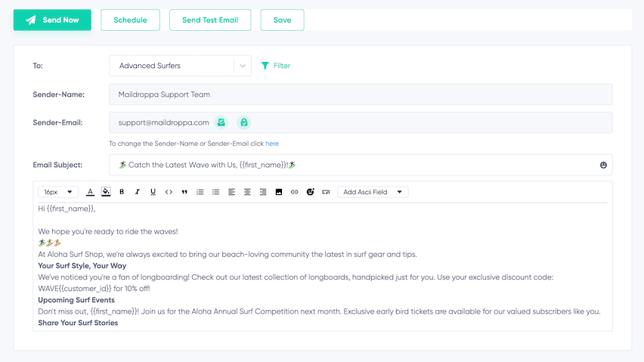Insert a bulleted list
Image resolution: width=644 pixels, height=362 pixels.
coord(215,192)
